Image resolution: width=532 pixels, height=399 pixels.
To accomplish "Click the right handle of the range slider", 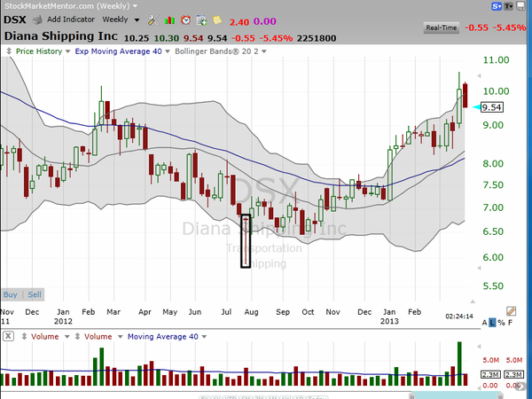I will tap(500, 396).
